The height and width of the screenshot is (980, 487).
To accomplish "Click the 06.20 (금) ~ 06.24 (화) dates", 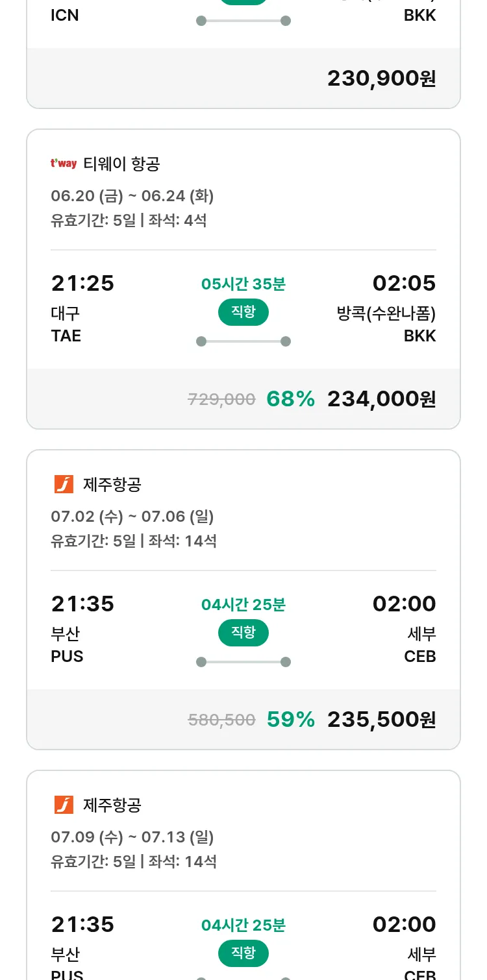I will pos(132,196).
